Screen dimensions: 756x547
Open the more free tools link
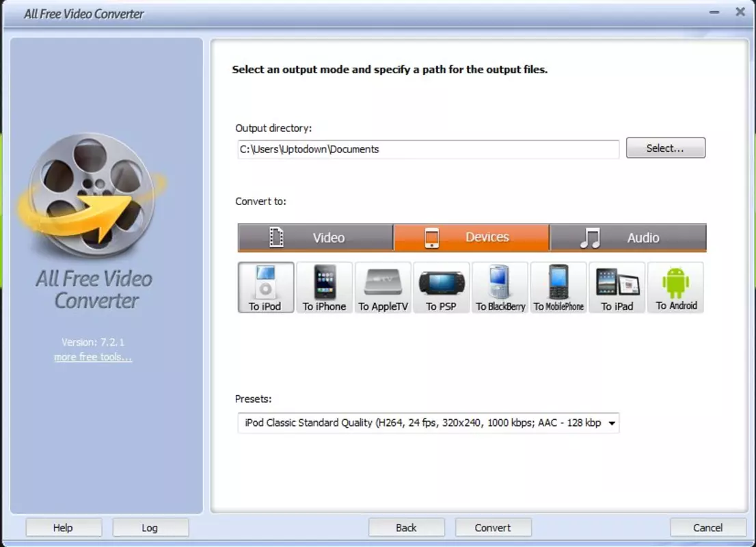93,357
